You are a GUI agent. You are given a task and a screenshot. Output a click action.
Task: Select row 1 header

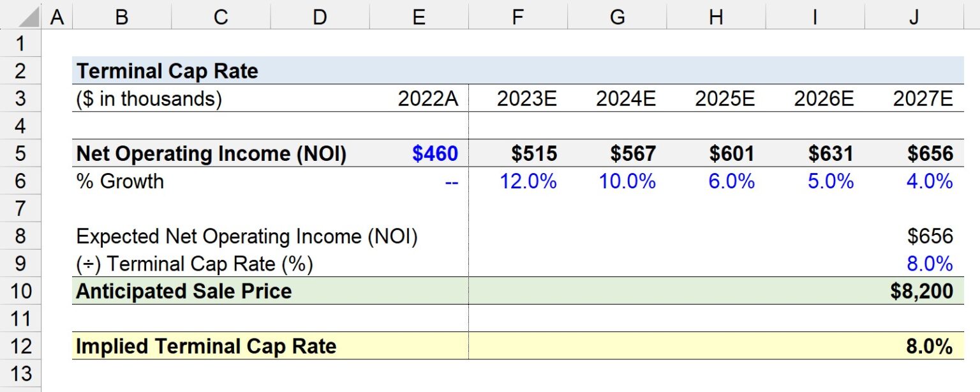pos(20,43)
